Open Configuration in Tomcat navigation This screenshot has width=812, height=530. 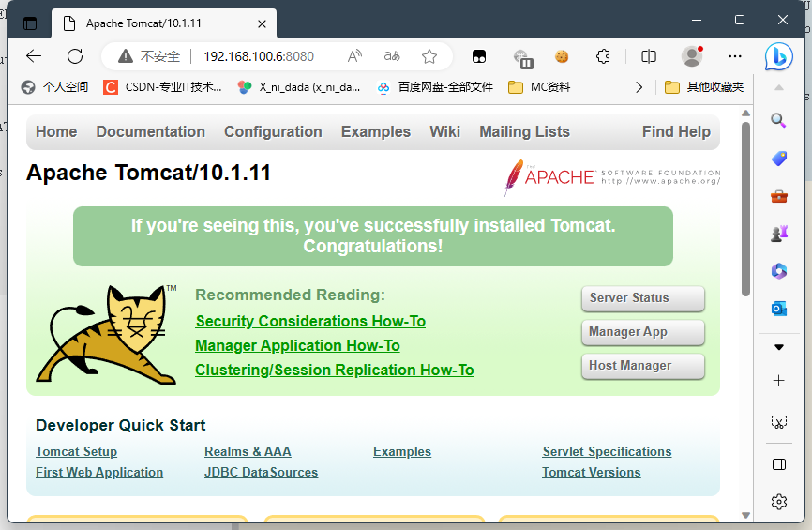coord(273,131)
